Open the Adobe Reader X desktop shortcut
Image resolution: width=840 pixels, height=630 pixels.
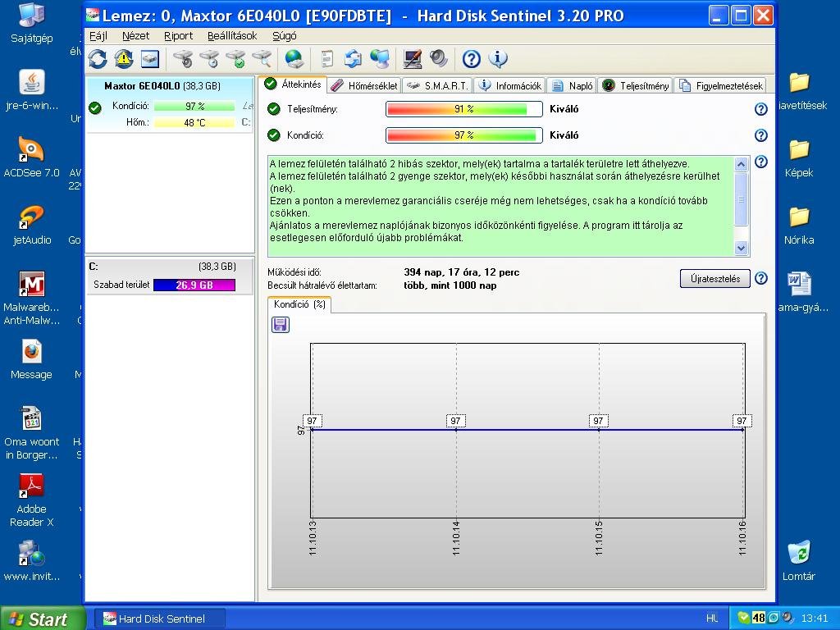[x=32, y=500]
